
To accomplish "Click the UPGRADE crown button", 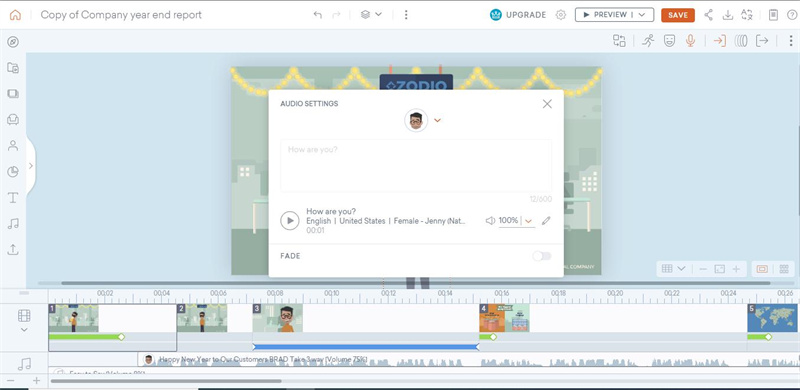I will click(518, 15).
